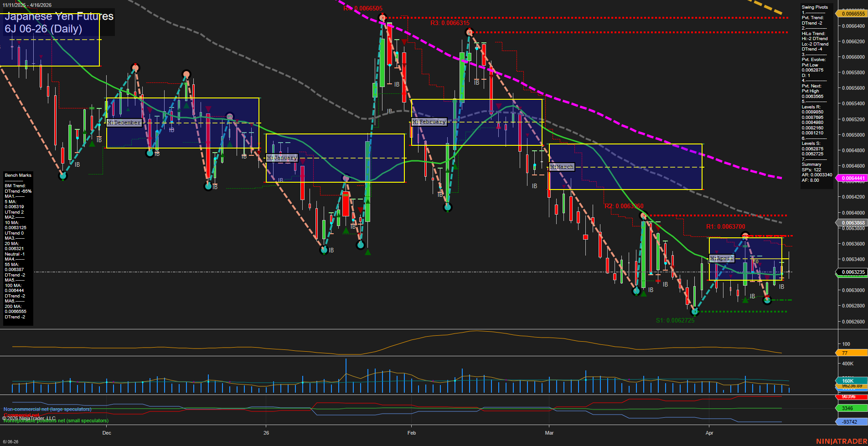Click the Swing Pivots panel header
The image size is (868, 446).
click(814, 7)
